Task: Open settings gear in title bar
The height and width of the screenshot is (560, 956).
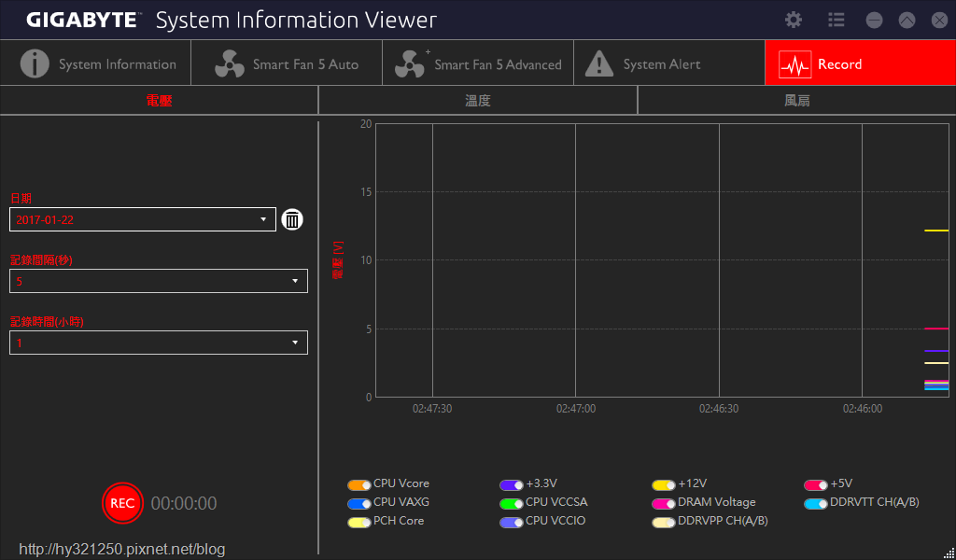Action: pos(794,21)
